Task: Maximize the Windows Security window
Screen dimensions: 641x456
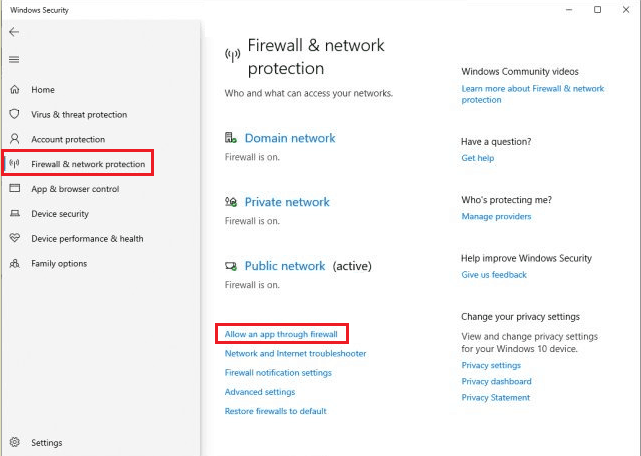Action: coord(597,10)
